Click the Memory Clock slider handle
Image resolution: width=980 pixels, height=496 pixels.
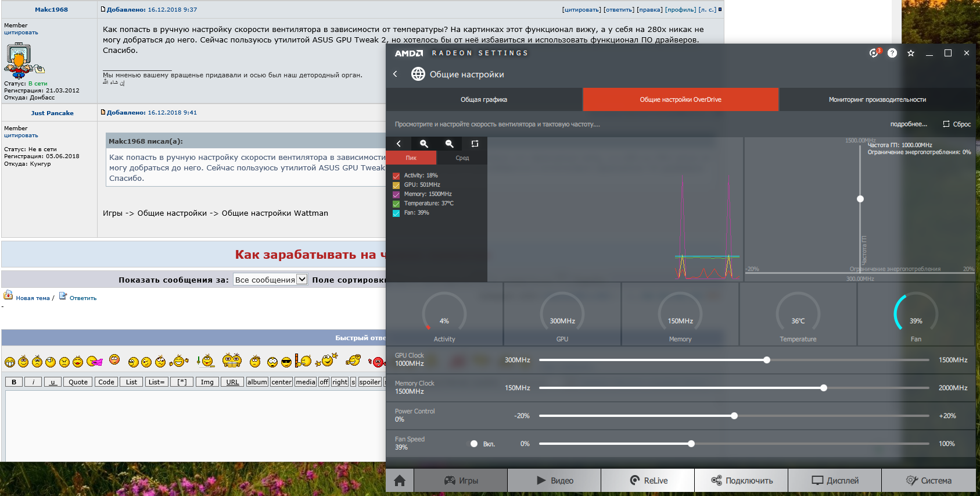coord(824,388)
